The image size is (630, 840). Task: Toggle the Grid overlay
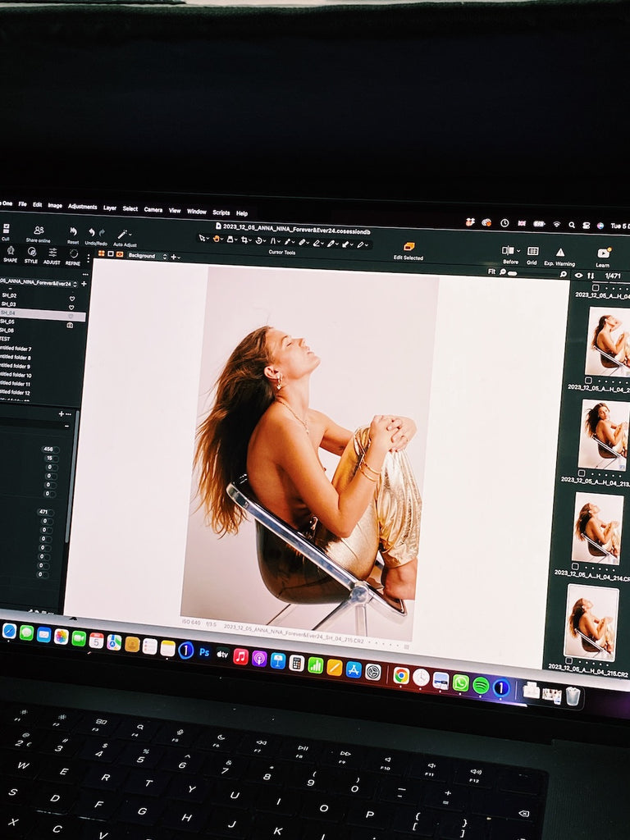pos(532,251)
